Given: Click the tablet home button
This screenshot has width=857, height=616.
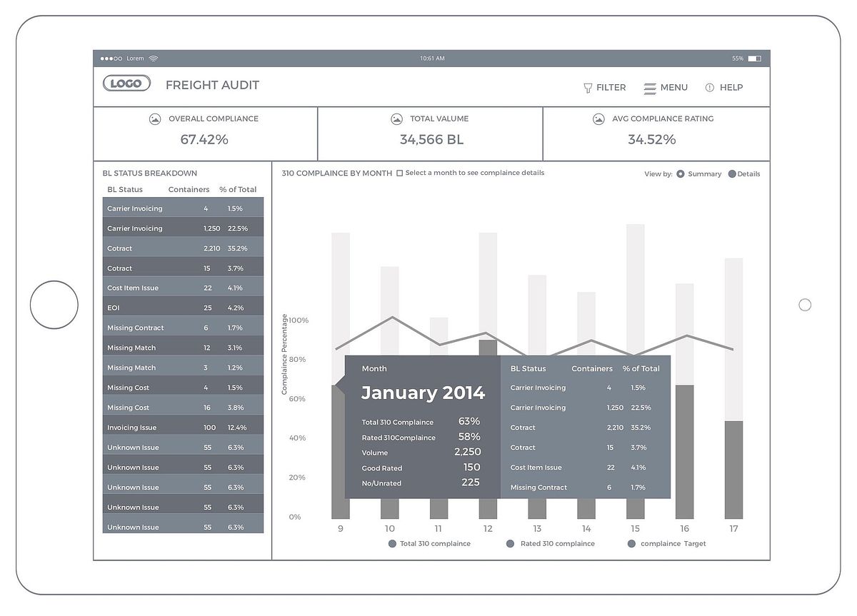Looking at the screenshot, I should click(x=54, y=305).
